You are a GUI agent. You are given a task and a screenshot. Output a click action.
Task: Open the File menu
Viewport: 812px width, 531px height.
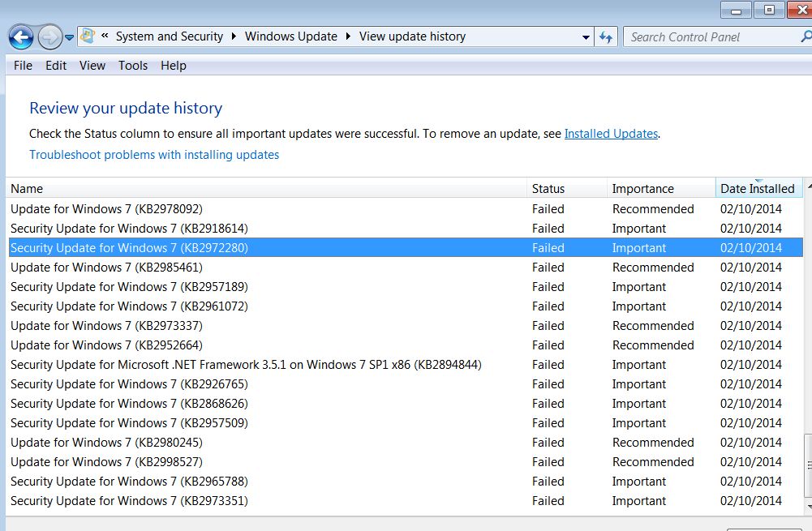(23, 66)
